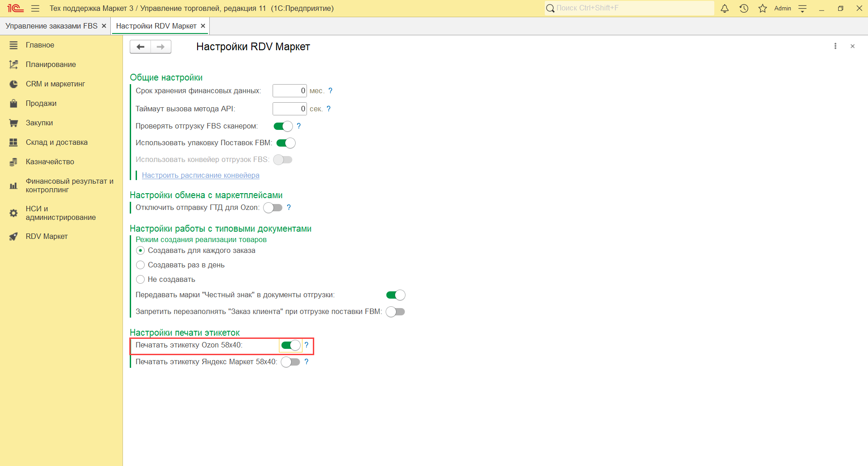The width and height of the screenshot is (868, 466).
Task: Show help for Печатать этикетку Ozon 58x40
Action: point(307,345)
